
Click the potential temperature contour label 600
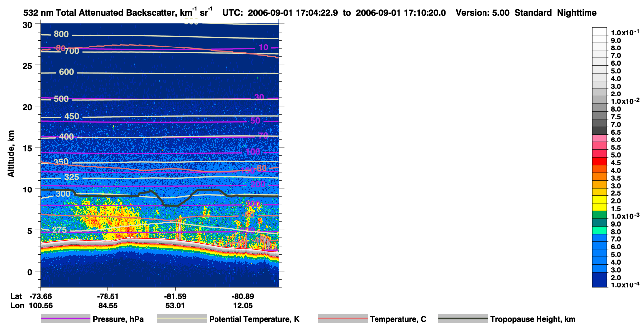tap(66, 72)
